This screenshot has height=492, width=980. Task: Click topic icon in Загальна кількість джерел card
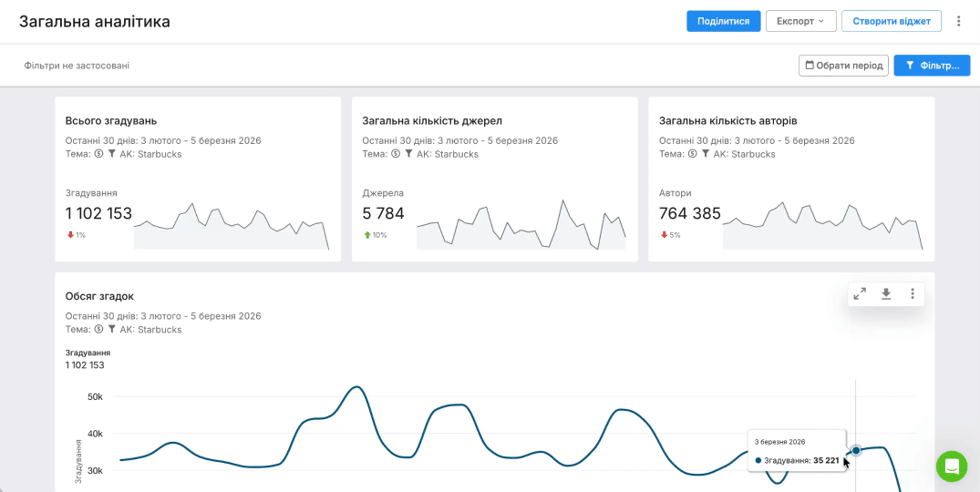tap(396, 154)
